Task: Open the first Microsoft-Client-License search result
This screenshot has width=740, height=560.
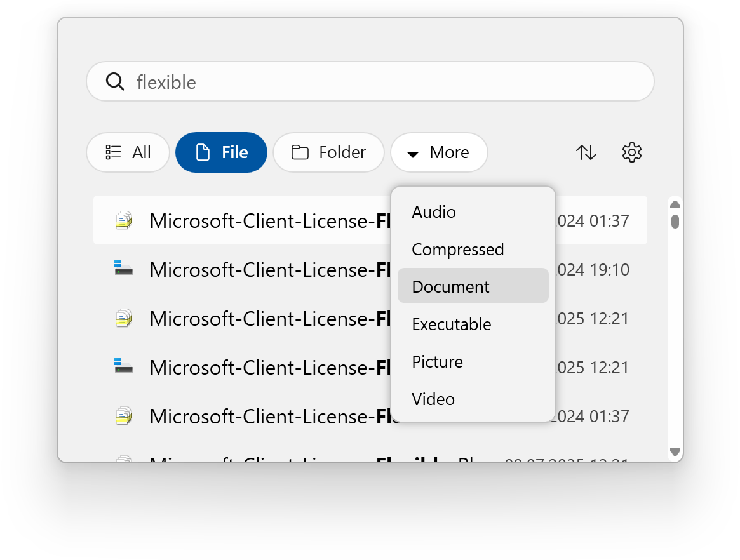Action: pyautogui.click(x=254, y=220)
